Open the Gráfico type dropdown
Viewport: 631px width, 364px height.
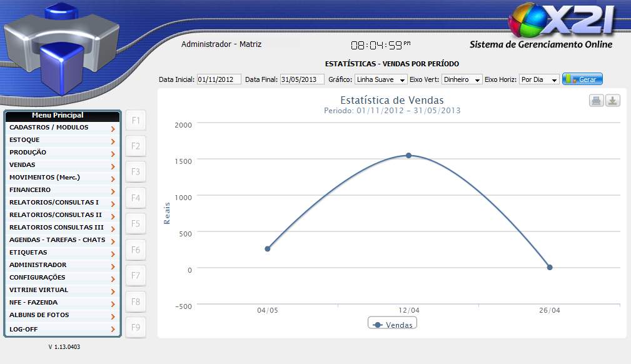pyautogui.click(x=380, y=79)
